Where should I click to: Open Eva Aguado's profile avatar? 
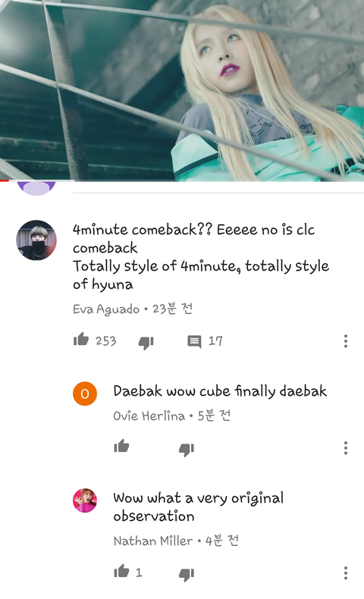click(x=36, y=240)
